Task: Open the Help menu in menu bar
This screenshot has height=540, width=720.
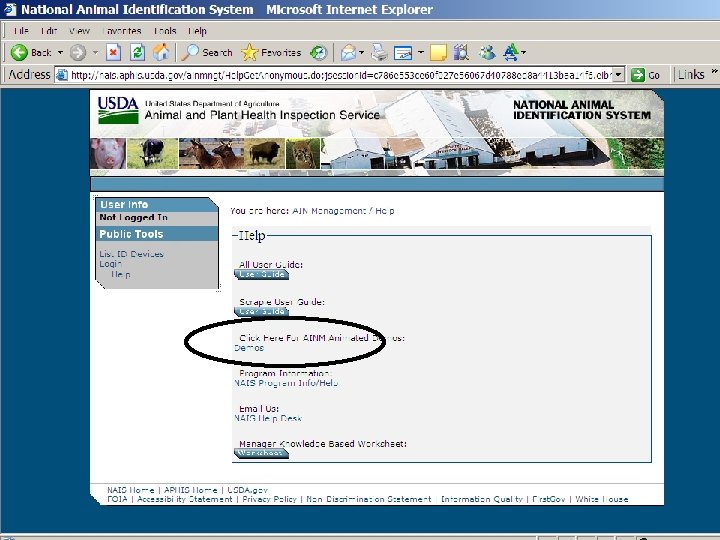Action: click(197, 31)
